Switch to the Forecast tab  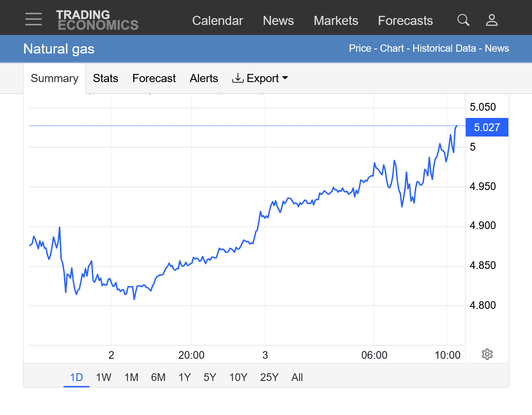tap(154, 78)
